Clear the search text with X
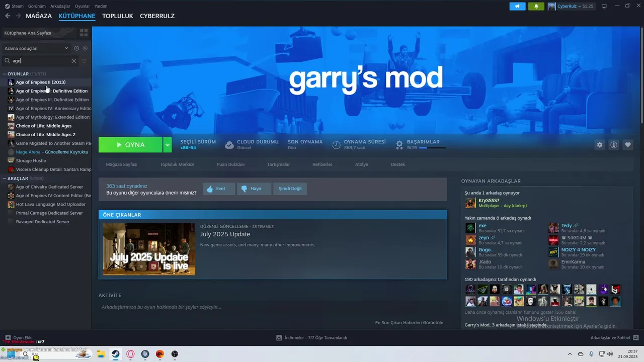Image resolution: width=644 pixels, height=362 pixels. 73,61
